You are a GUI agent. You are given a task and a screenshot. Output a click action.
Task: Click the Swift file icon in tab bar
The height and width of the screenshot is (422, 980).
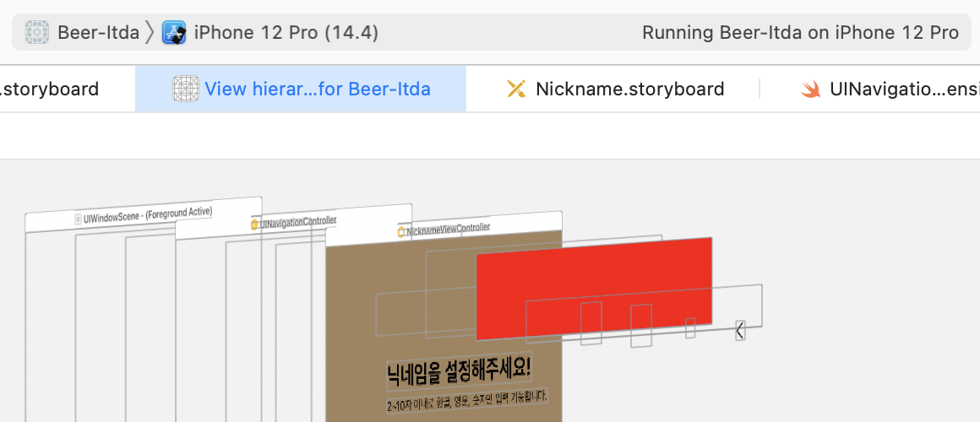tap(811, 89)
